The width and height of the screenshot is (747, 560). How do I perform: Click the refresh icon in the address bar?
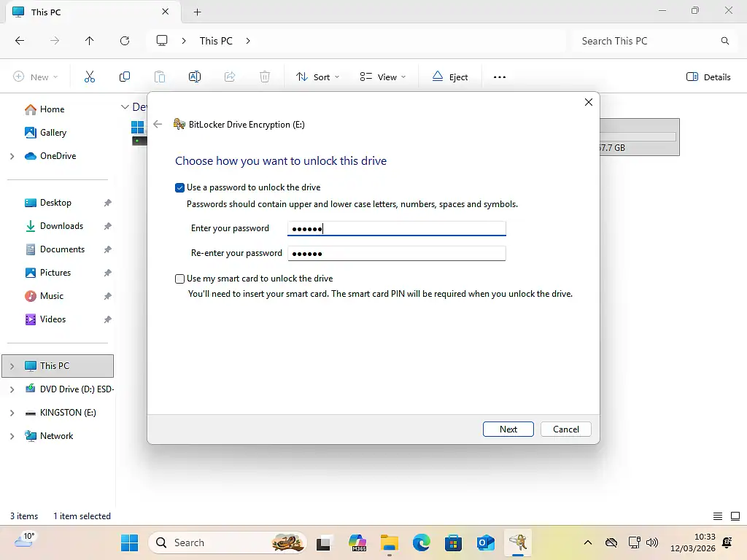[x=125, y=41]
